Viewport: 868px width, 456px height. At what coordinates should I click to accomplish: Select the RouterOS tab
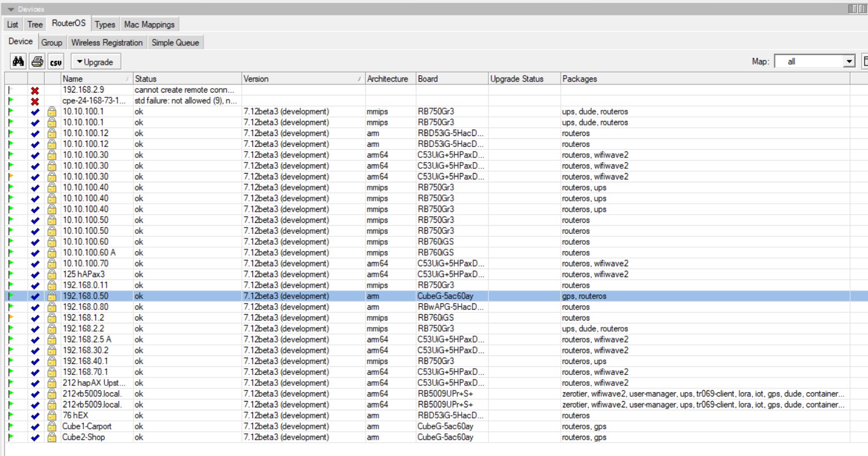pos(68,23)
